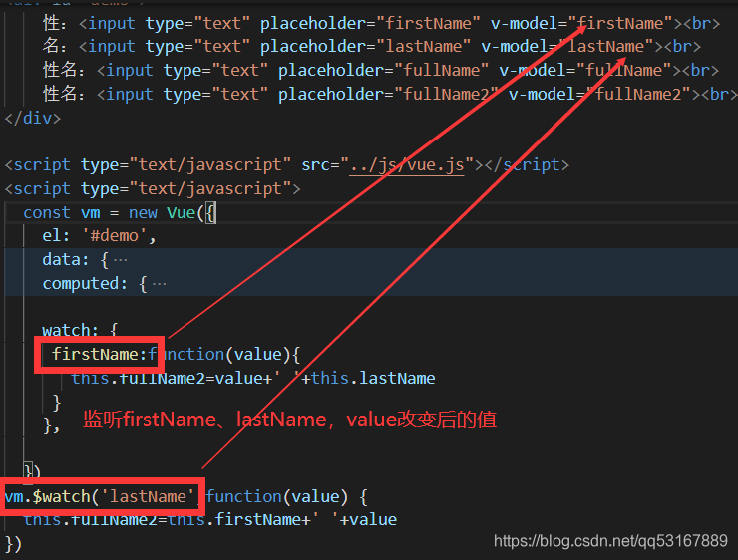
Task: Click 'function(value){' in firstName watcher
Action: click(224, 354)
